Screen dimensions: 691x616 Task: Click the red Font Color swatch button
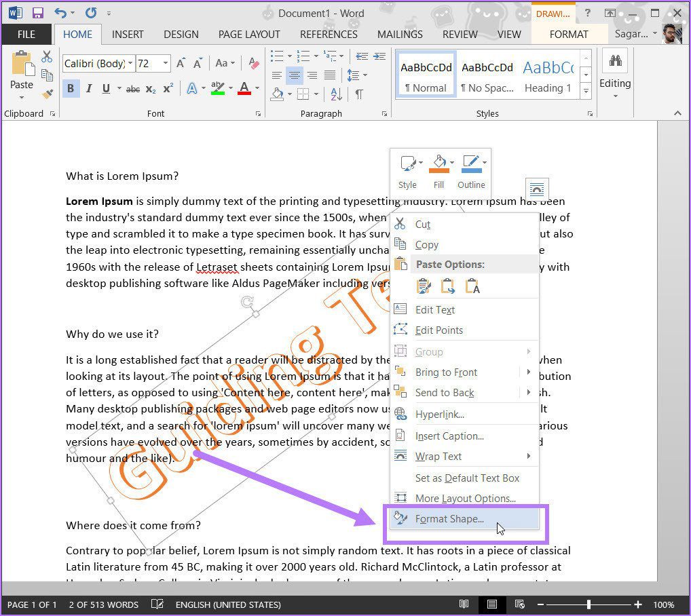pos(244,88)
